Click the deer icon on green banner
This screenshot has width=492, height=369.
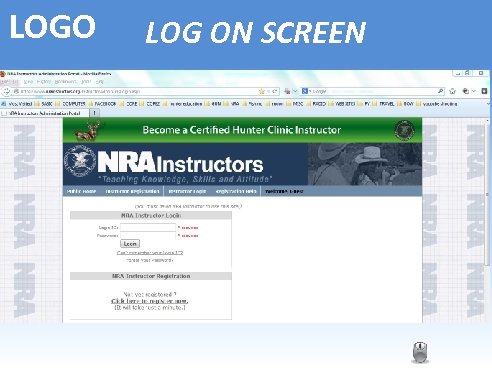click(x=88, y=131)
